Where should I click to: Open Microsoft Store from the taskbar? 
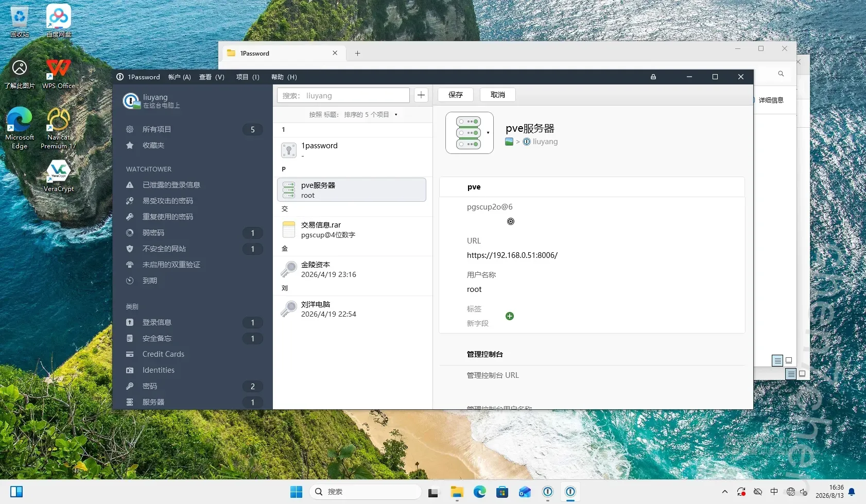(503, 492)
